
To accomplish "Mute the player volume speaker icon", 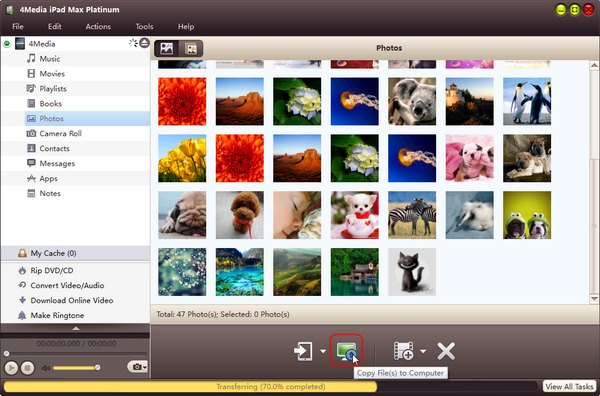I will pos(46,368).
